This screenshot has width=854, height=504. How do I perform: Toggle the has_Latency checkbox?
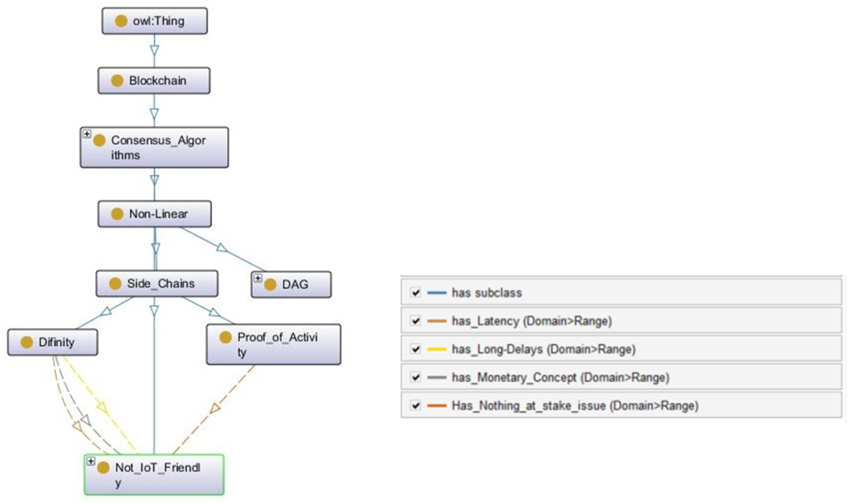tap(416, 321)
